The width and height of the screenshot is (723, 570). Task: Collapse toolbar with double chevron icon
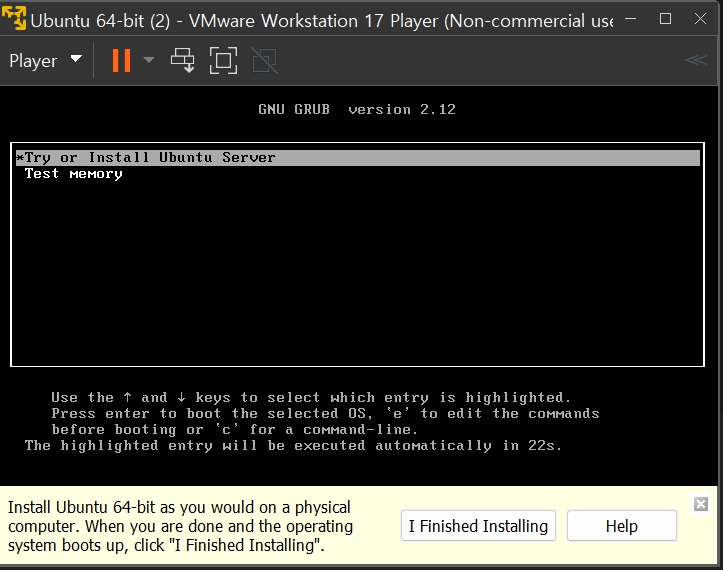[695, 60]
